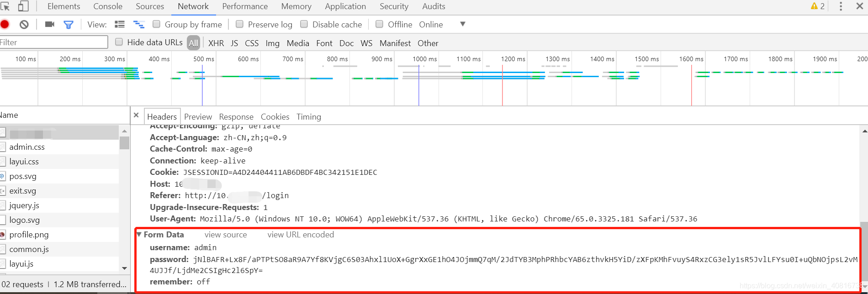
Task: Close the request details pane
Action: [136, 115]
